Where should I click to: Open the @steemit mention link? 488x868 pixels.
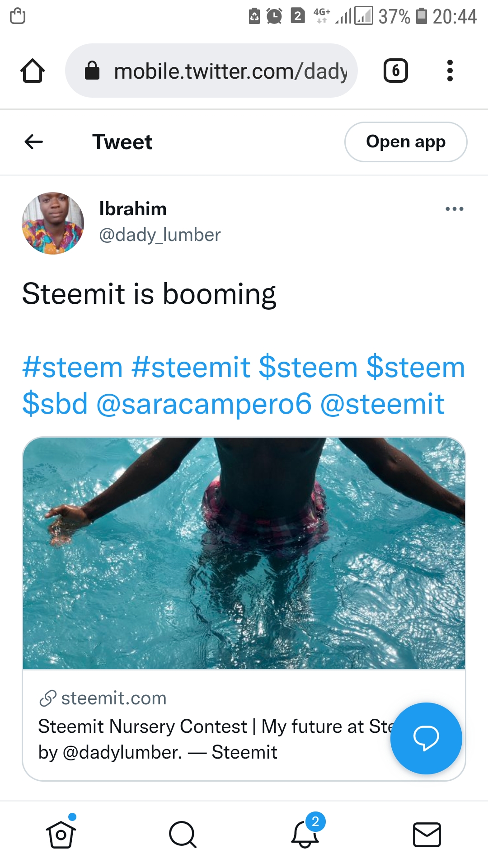tap(382, 403)
